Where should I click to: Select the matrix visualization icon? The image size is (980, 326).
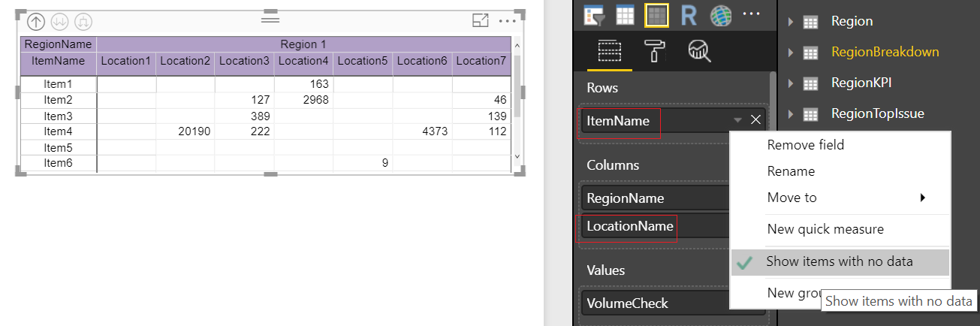click(656, 14)
